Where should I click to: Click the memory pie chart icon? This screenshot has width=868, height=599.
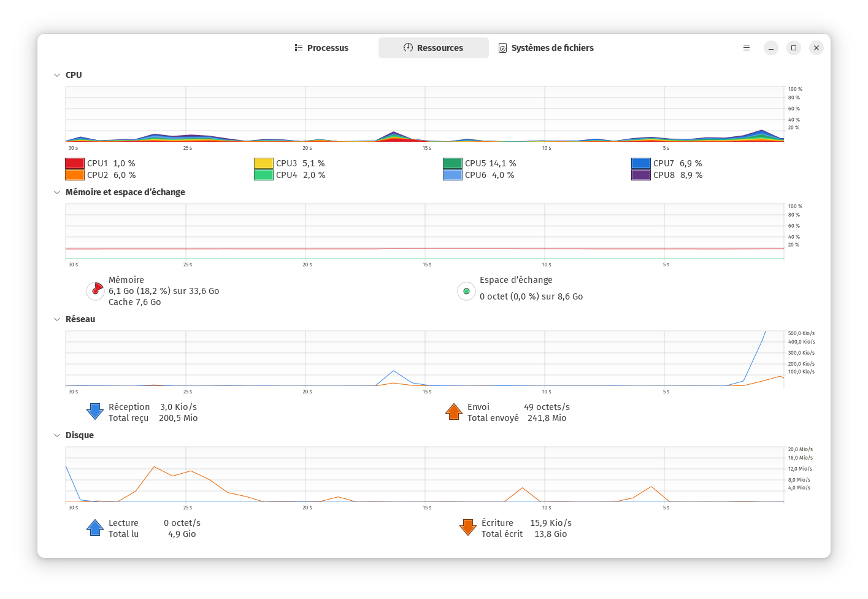[x=95, y=291]
